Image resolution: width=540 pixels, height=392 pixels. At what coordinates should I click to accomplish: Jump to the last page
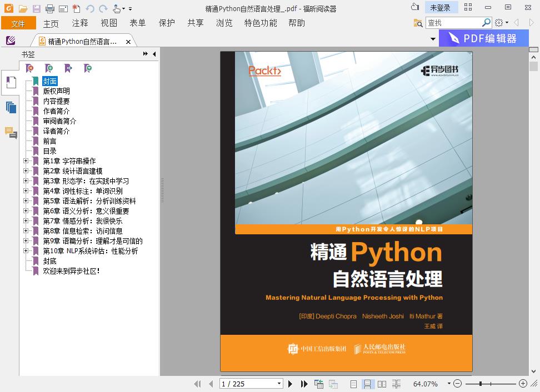point(304,384)
